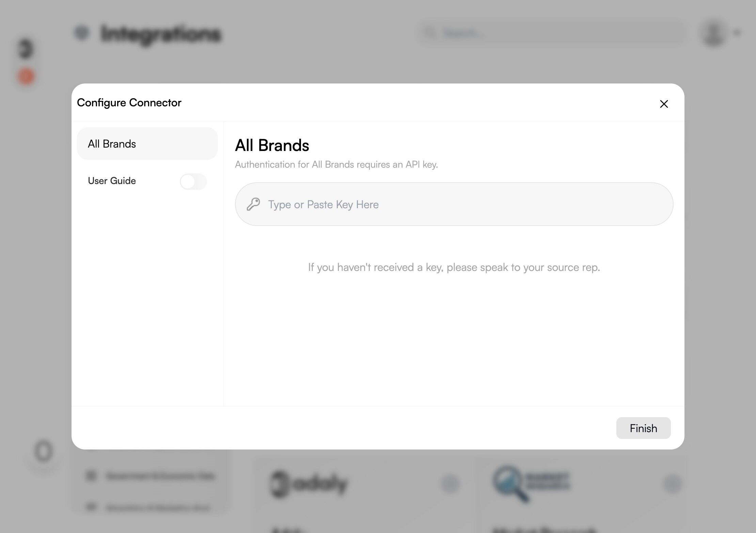Click the adaly logo card
Viewport: 756px width, 533px height.
pos(310,484)
